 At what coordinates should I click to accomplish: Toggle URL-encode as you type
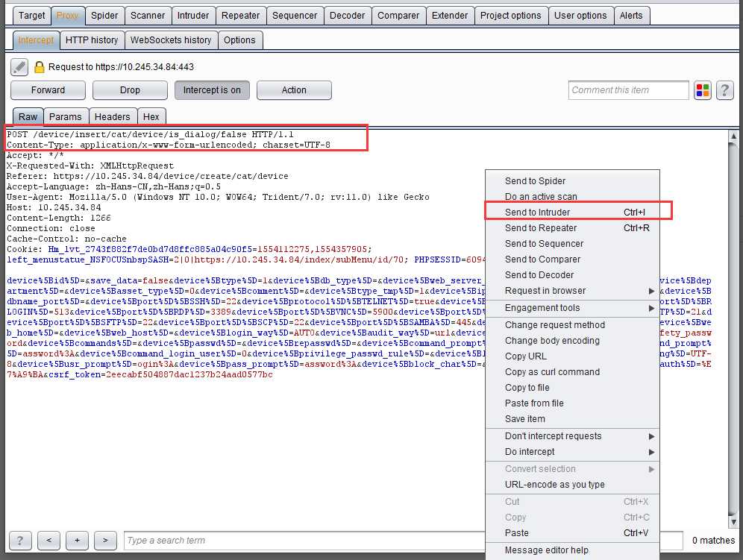tap(572, 485)
